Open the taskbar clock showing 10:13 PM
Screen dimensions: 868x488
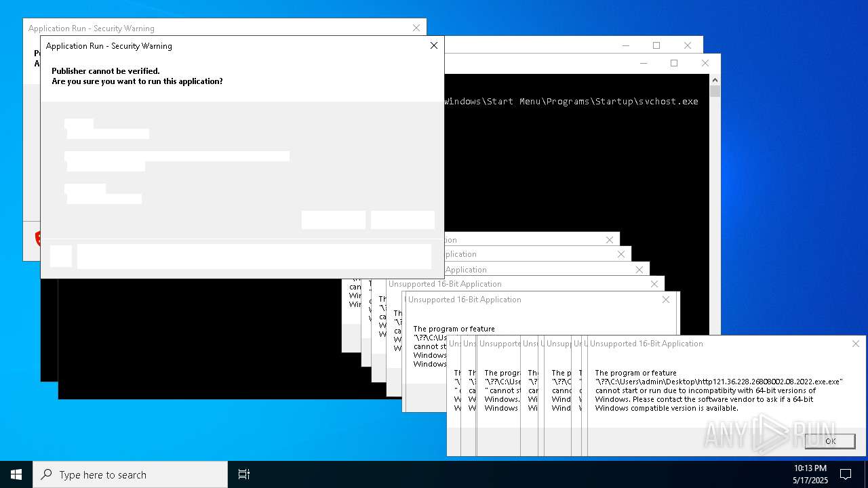coord(810,474)
